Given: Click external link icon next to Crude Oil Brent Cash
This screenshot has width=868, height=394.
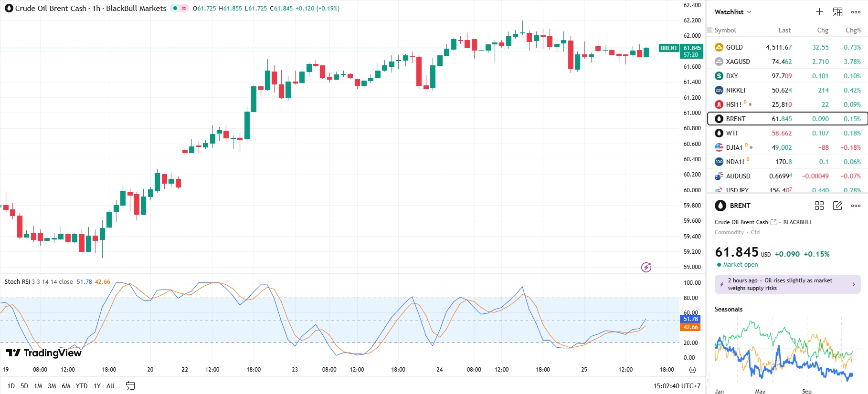Looking at the screenshot, I should point(773,222).
